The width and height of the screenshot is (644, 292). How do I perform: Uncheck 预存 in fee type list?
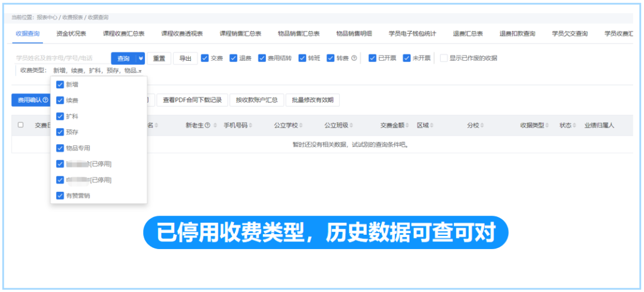click(60, 132)
